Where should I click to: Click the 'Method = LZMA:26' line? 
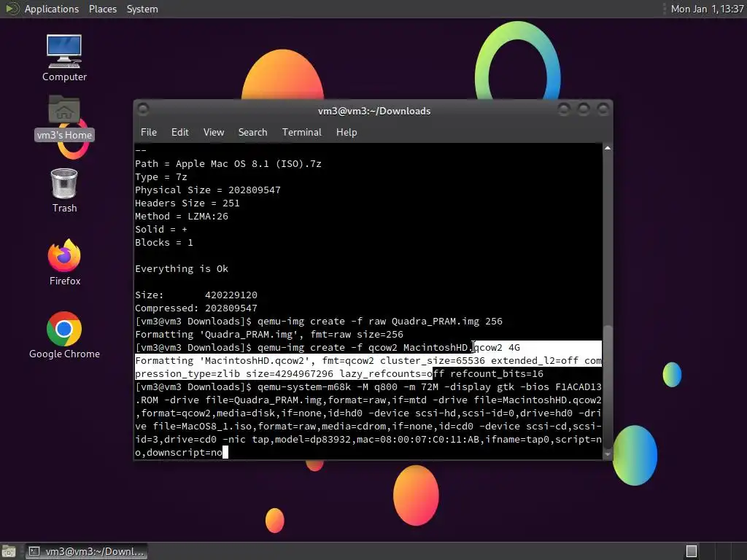pos(182,216)
